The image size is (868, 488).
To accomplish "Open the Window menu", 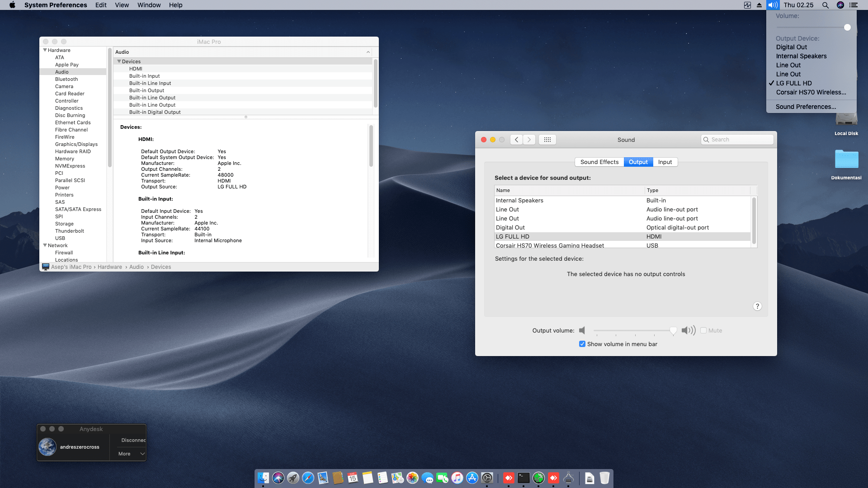I will 149,5.
